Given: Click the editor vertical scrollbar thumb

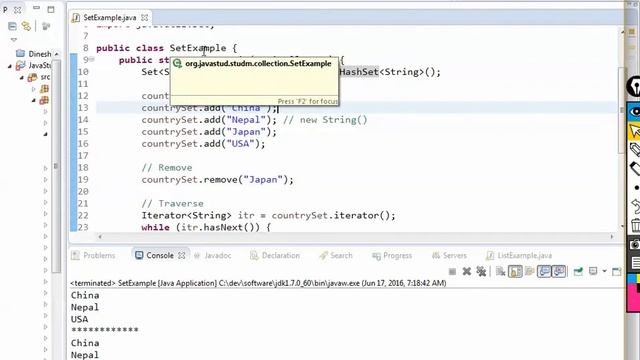Looking at the screenshot, I should 622,110.
